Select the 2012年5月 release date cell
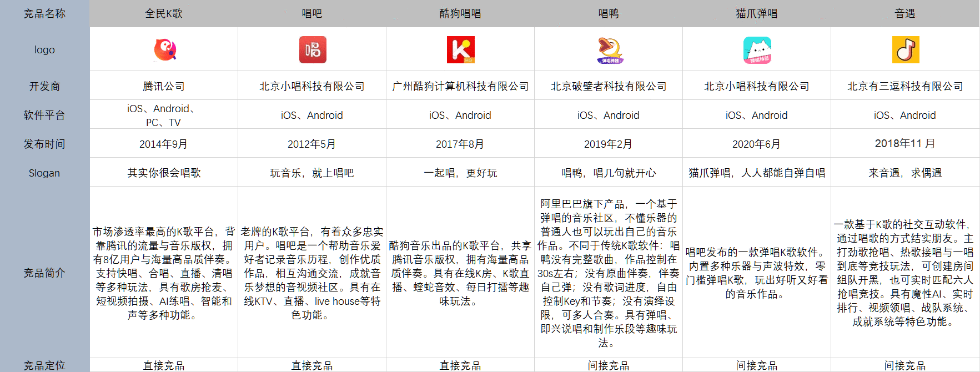The image size is (980, 372). [x=312, y=144]
